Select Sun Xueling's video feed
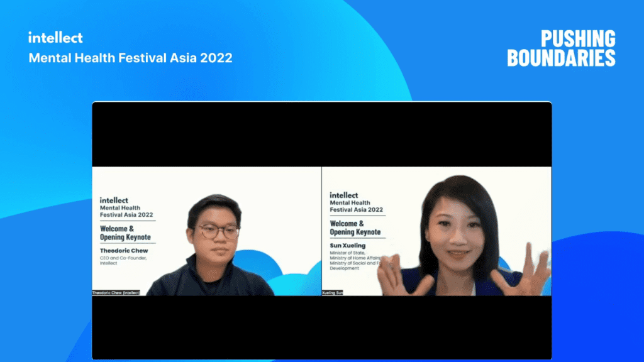Image resolution: width=644 pixels, height=362 pixels. click(436, 231)
